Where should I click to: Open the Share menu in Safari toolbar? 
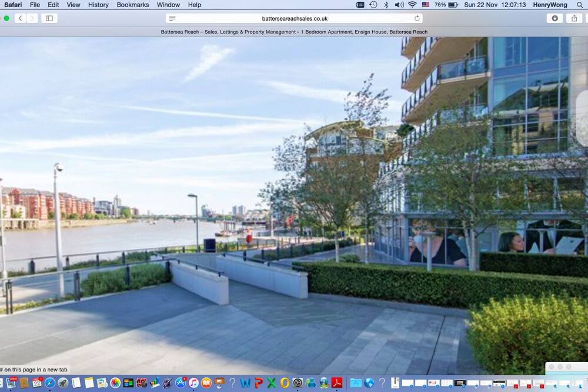coord(574,18)
